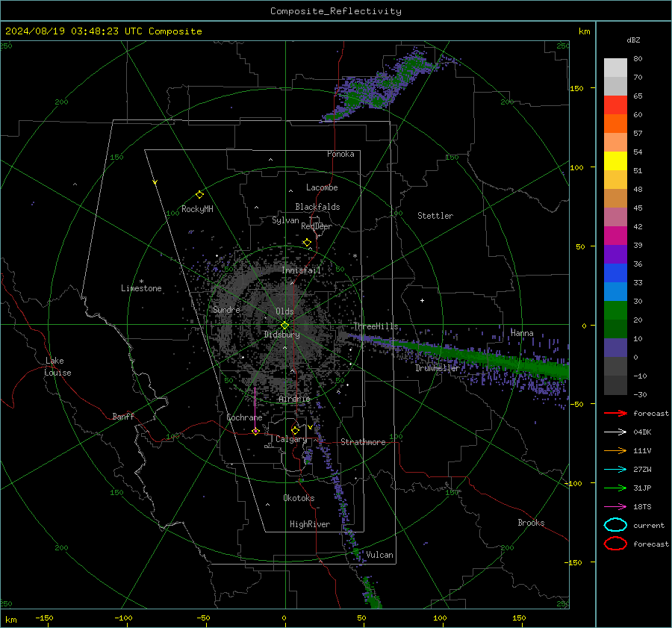Click the Composite_Reflectivity title text
Screen dimensions: 672x628
[x=336, y=11]
